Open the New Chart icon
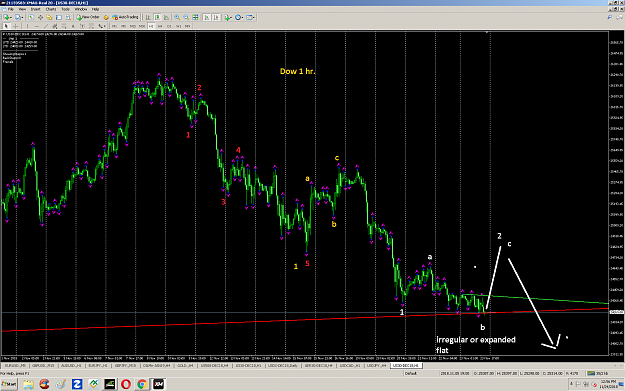This screenshot has width=625, height=391. pyautogui.click(x=7, y=17)
